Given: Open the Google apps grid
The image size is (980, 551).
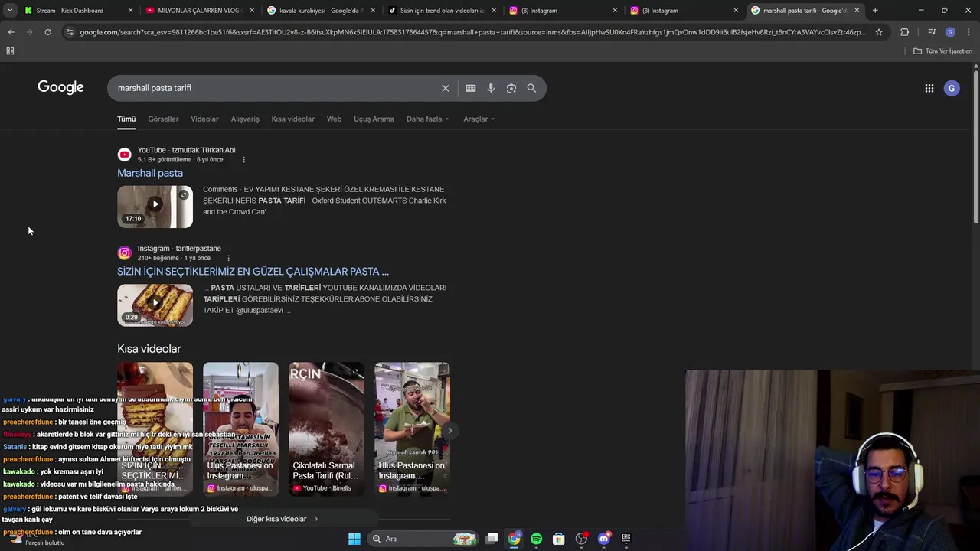Looking at the screenshot, I should (x=929, y=88).
